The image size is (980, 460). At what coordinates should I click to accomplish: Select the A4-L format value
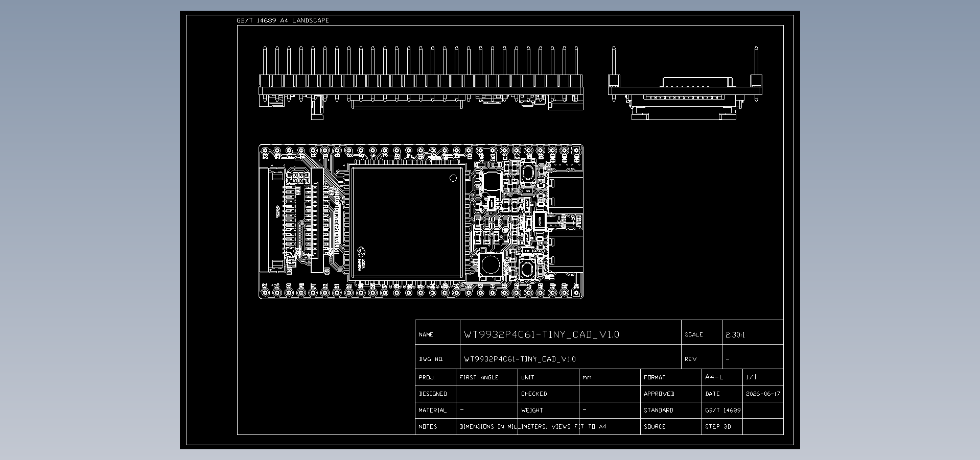point(714,377)
